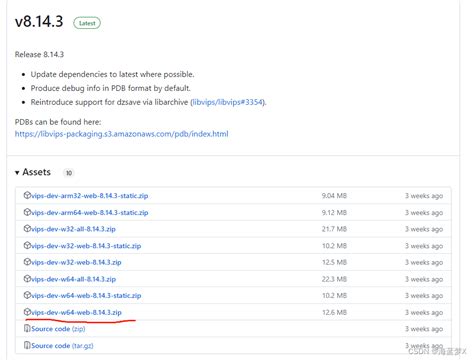Screen dimensions: 474x360
Task: Click the 12.6 MB size value
Action: pos(334,312)
